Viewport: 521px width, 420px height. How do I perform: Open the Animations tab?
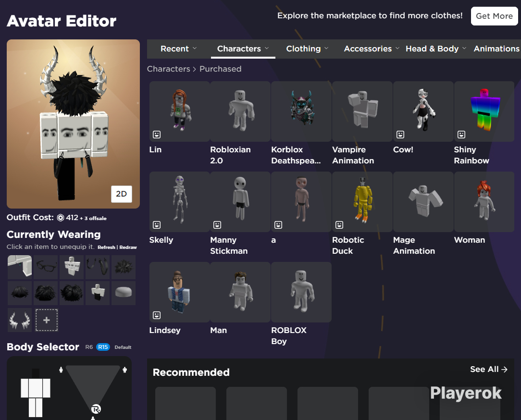pos(497,49)
